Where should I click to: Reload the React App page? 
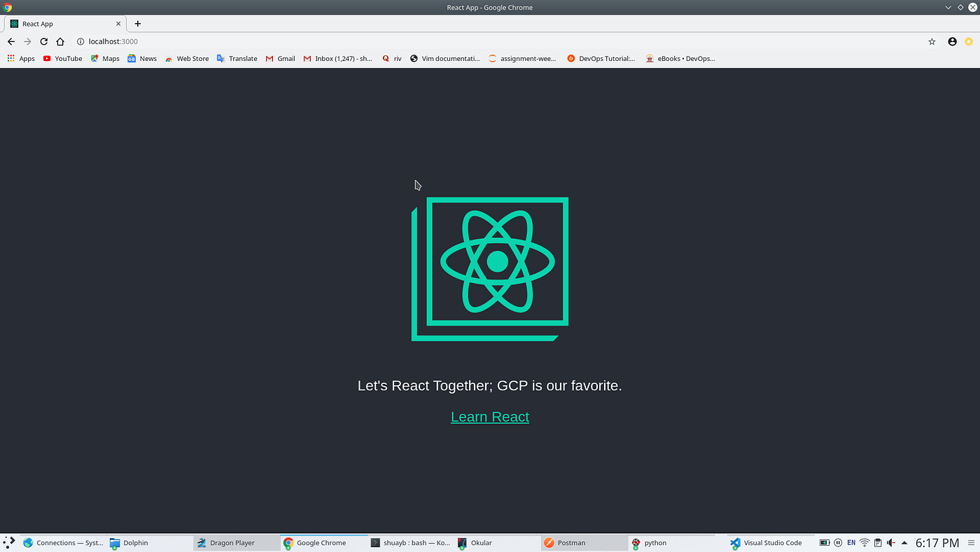(x=43, y=41)
